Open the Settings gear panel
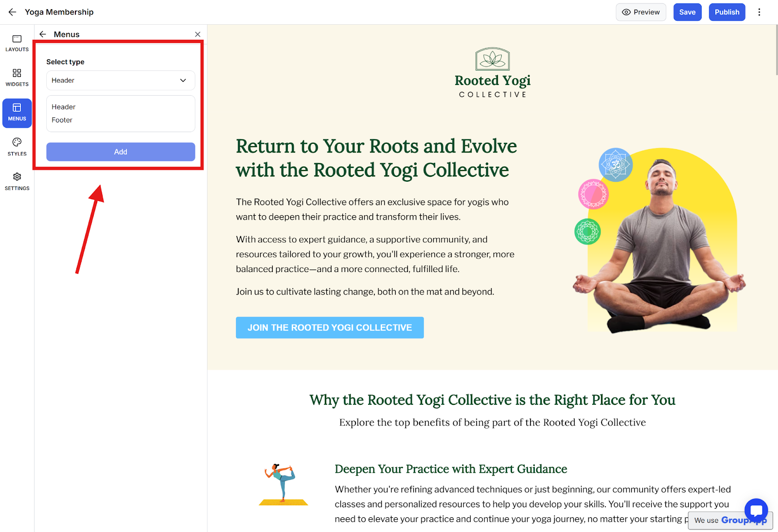778x532 pixels. (x=17, y=182)
